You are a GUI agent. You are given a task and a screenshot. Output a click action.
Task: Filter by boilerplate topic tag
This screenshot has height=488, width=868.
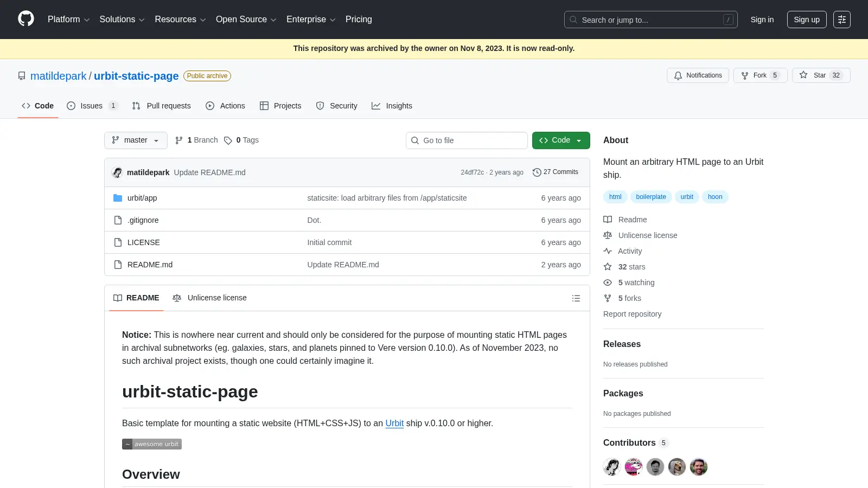651,197
